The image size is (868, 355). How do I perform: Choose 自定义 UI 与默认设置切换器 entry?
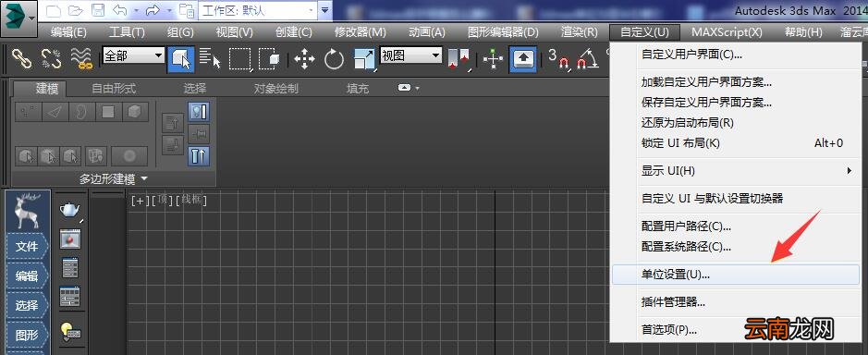tap(736, 198)
